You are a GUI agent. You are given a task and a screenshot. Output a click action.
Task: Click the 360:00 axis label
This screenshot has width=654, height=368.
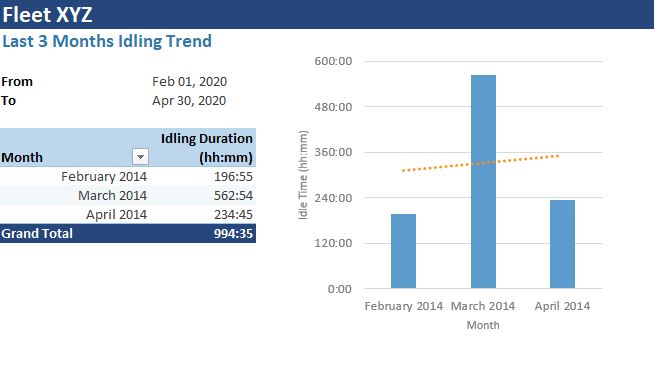tap(333, 152)
